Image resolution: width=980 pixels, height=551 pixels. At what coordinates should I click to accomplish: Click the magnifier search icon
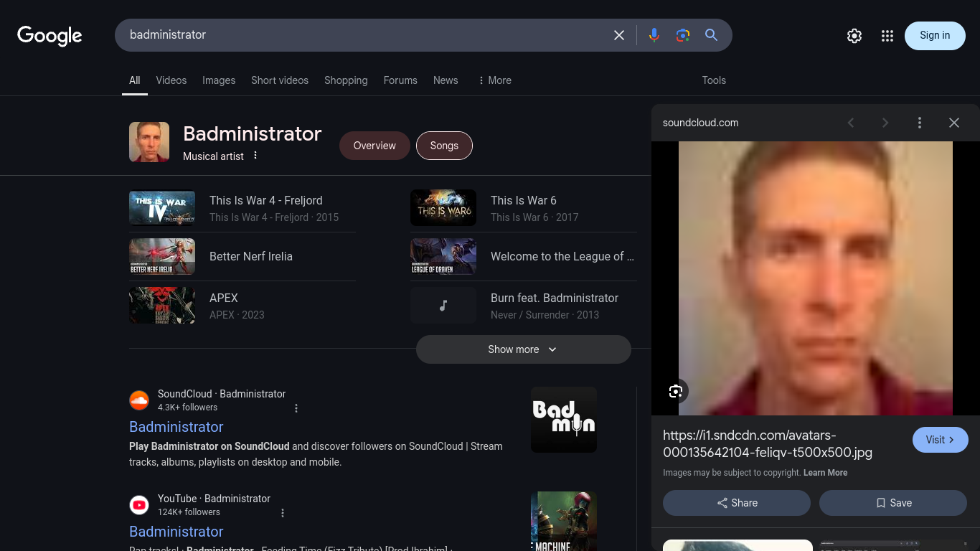[x=712, y=35]
